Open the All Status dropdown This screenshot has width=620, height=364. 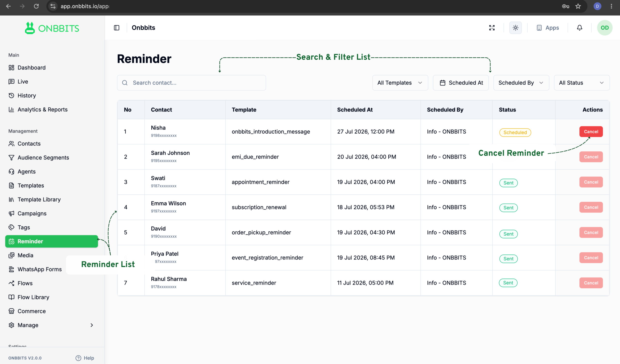click(x=582, y=83)
